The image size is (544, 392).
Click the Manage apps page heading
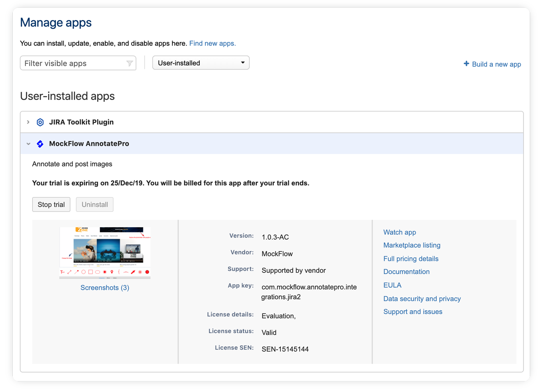point(56,22)
